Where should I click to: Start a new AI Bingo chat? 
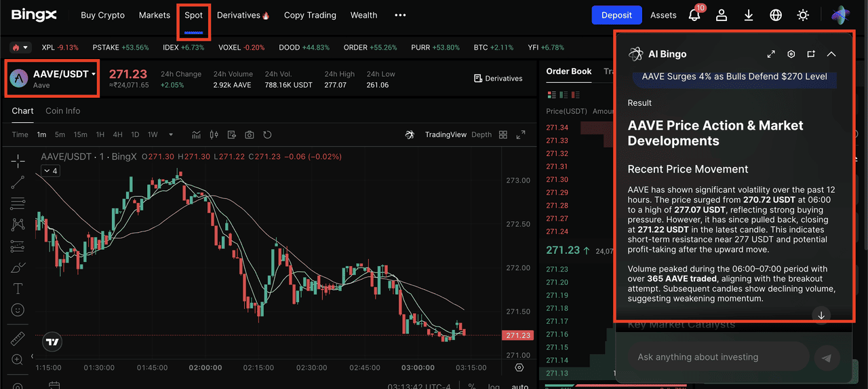[x=811, y=54]
